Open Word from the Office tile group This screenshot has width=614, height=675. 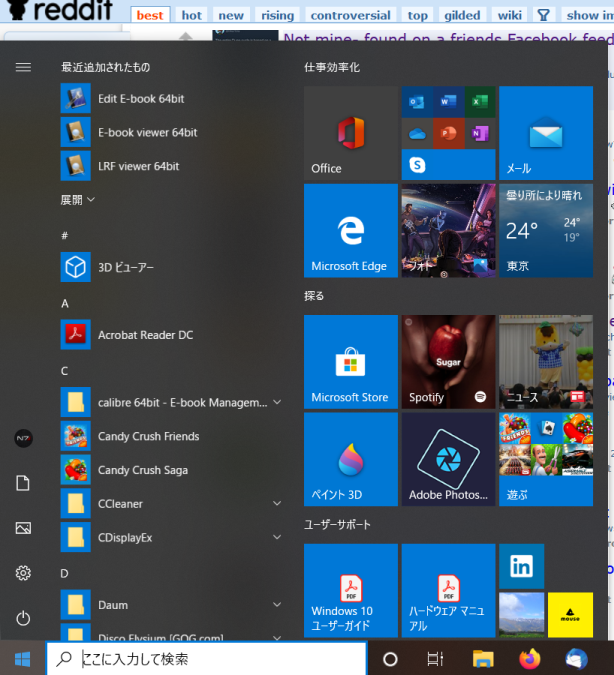tap(448, 102)
